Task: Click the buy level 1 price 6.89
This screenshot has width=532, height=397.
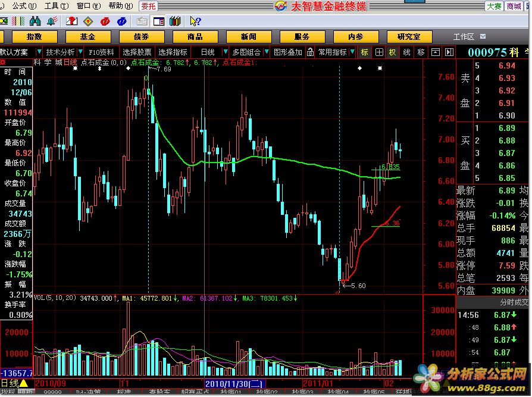Action: 507,128
